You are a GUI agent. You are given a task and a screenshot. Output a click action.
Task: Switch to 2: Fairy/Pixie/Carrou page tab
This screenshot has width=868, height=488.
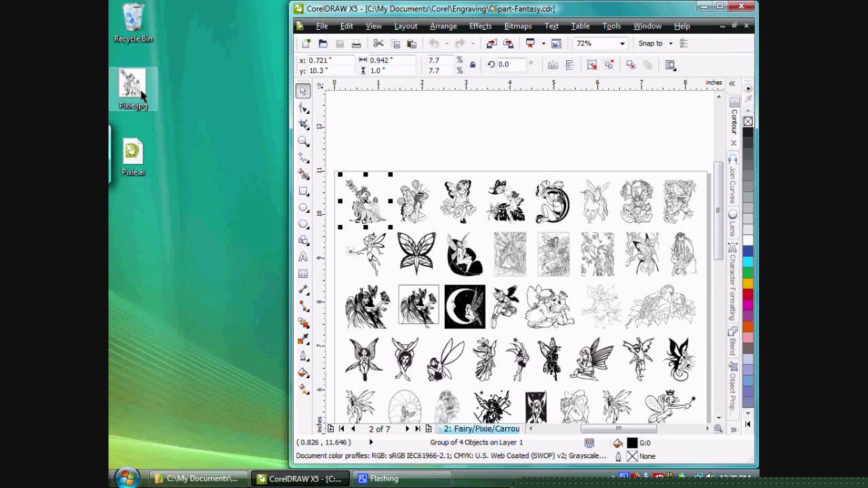click(x=481, y=428)
